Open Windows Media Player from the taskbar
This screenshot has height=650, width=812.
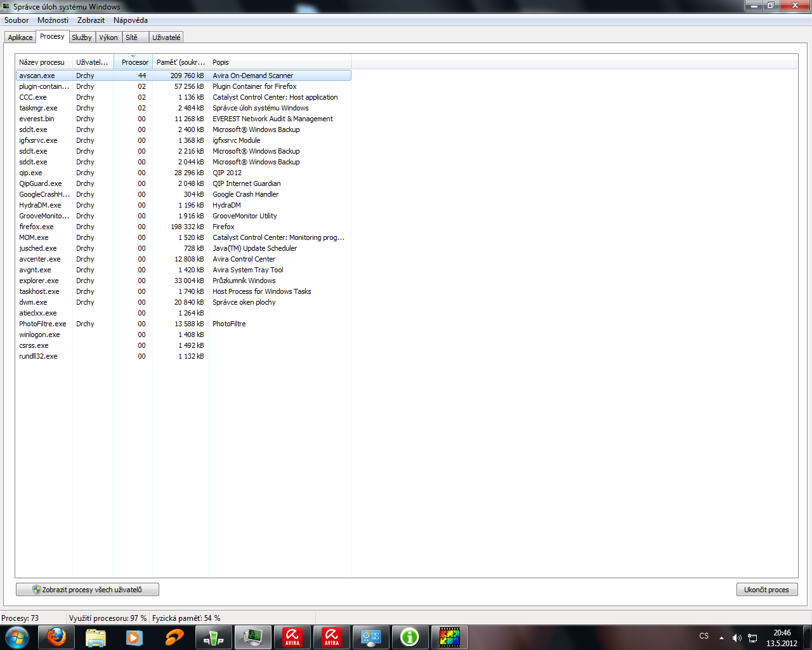pos(134,637)
